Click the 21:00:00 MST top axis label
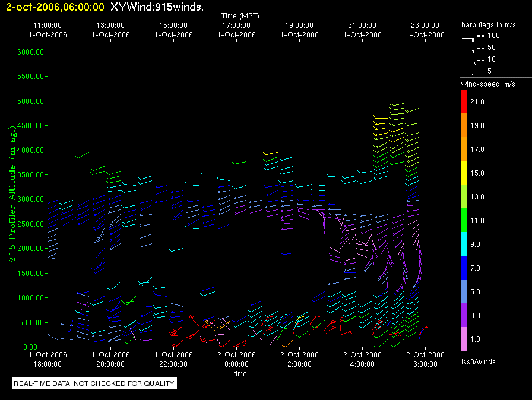 tap(362, 26)
